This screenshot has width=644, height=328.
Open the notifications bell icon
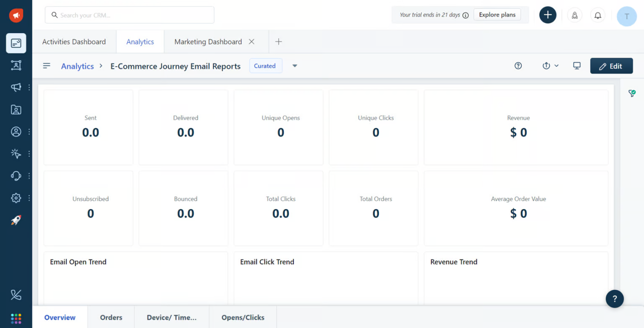pos(598,15)
